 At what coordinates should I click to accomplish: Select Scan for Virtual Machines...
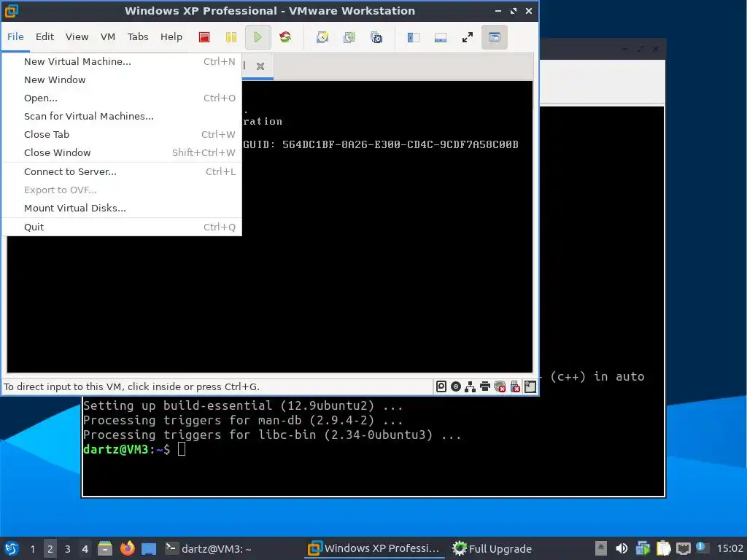pos(122,116)
